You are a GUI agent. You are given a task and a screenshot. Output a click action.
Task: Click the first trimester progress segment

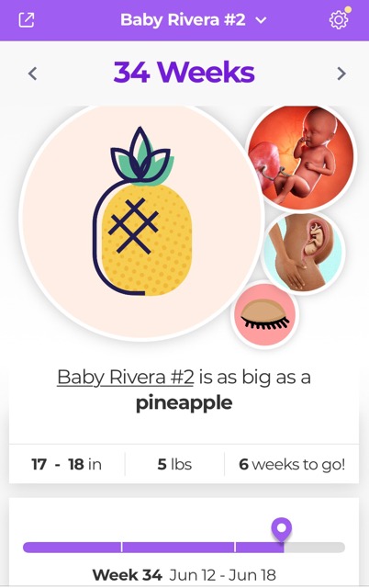(72, 548)
